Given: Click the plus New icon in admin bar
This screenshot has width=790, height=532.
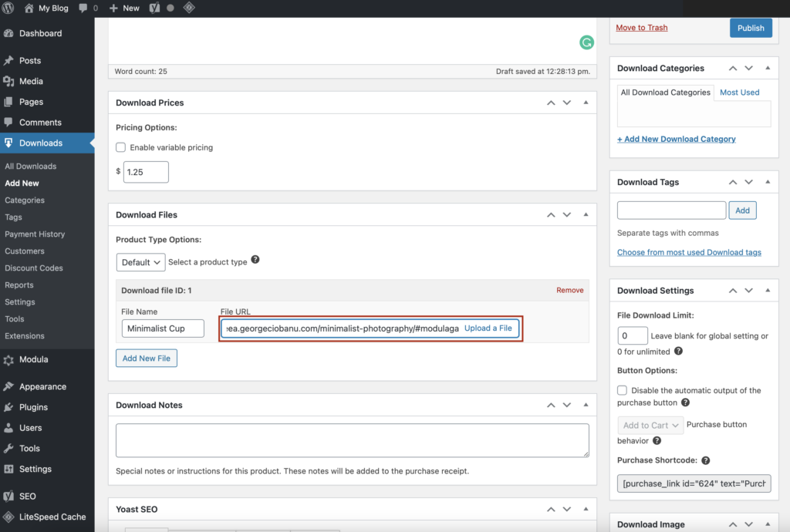Looking at the screenshot, I should [x=113, y=8].
